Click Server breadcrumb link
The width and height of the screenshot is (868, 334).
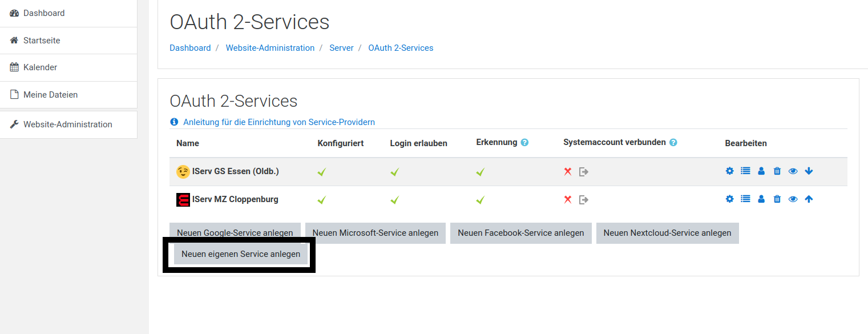(341, 48)
